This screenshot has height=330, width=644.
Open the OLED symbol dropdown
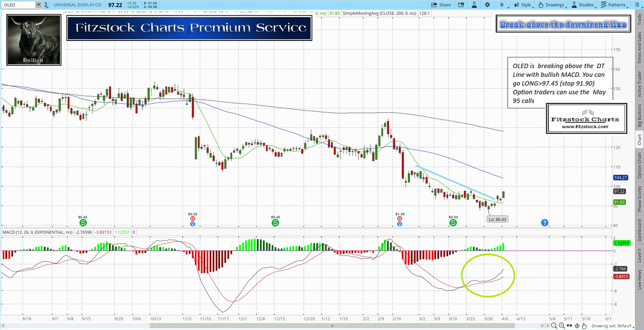[x=38, y=5]
